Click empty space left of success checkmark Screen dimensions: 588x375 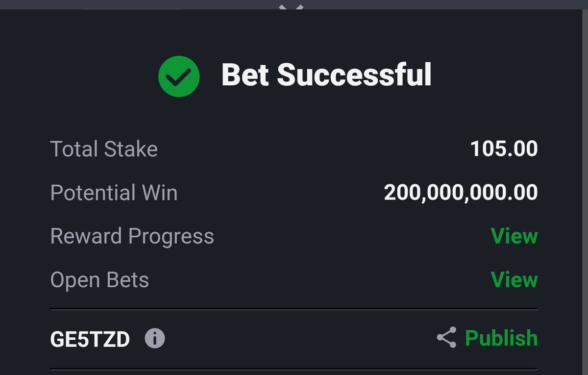[x=78, y=75]
